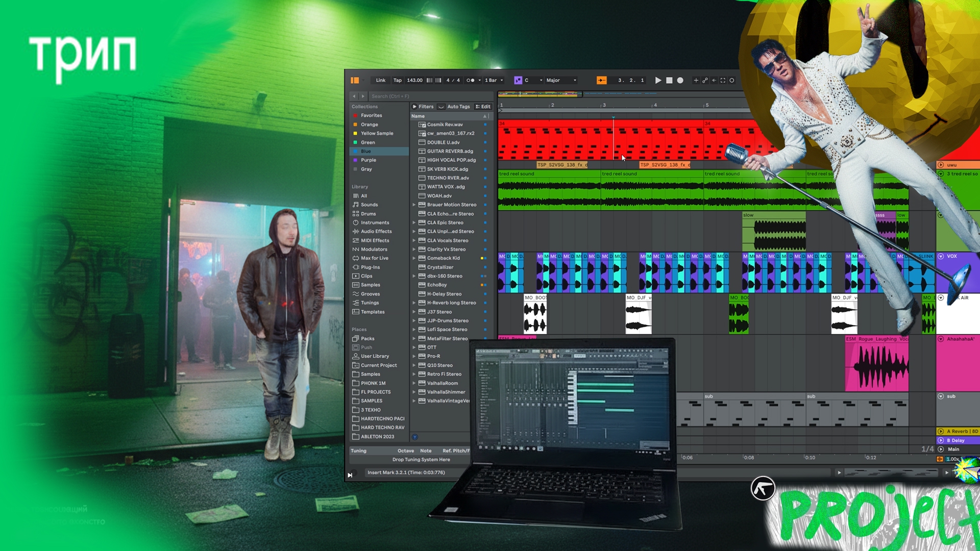This screenshot has height=551, width=980.
Task: Select the Blue collection color swatch
Action: point(355,151)
